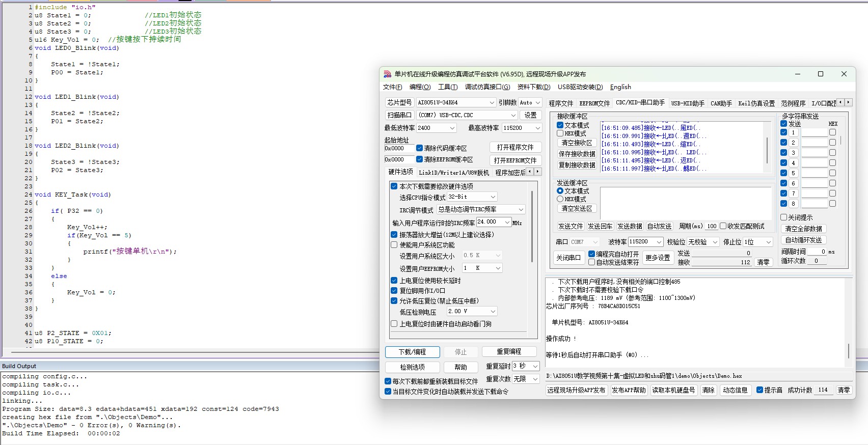The height and width of the screenshot is (445, 868).
Task: Expand the 引脚数 Auto dropdown
Action: point(530,102)
